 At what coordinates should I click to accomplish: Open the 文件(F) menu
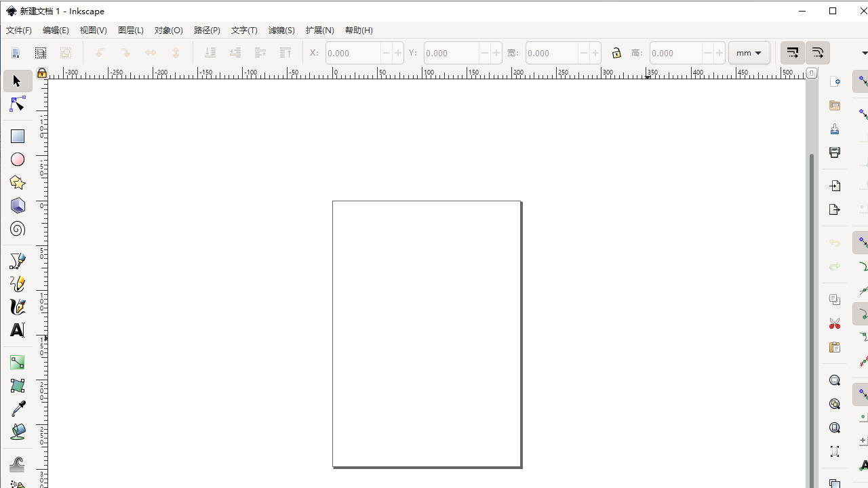(19, 30)
